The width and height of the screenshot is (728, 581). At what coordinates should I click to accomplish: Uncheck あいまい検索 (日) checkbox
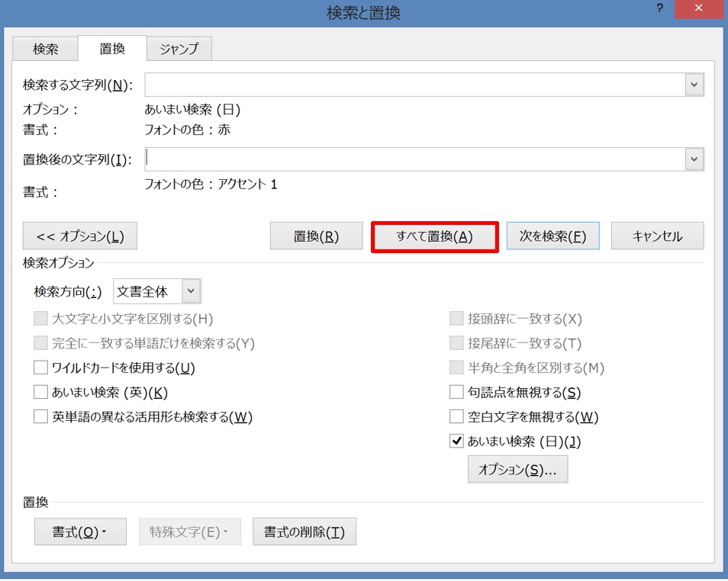[x=456, y=441]
